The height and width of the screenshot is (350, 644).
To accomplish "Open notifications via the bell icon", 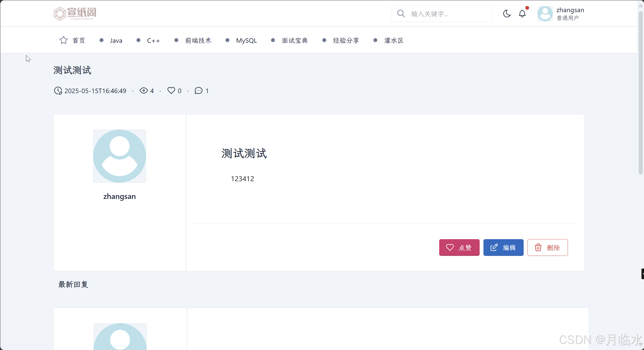I will [522, 13].
